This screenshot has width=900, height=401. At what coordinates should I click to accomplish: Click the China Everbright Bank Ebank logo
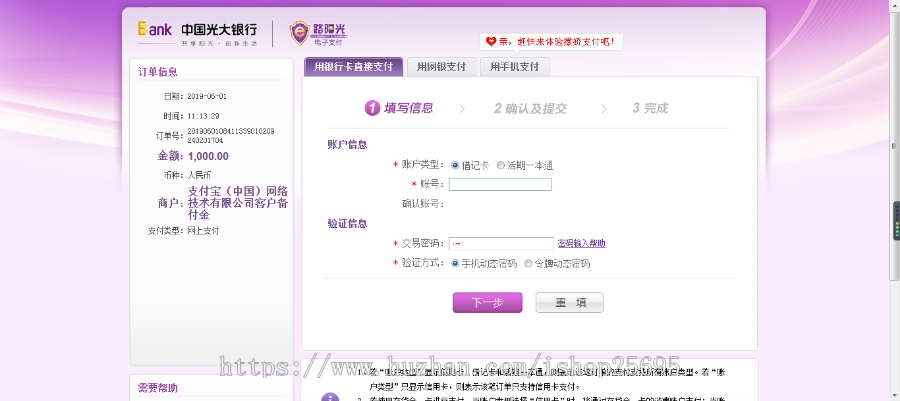pyautogui.click(x=197, y=33)
